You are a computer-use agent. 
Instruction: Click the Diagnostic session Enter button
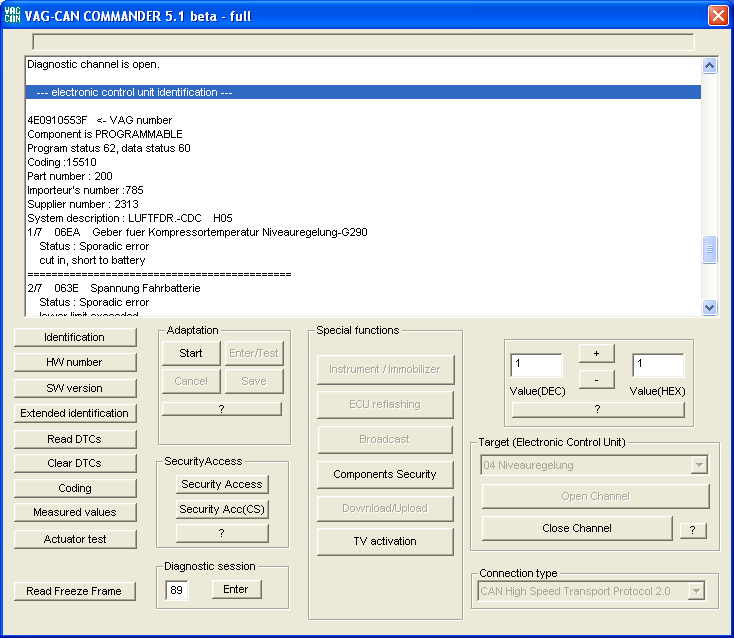[x=236, y=589]
